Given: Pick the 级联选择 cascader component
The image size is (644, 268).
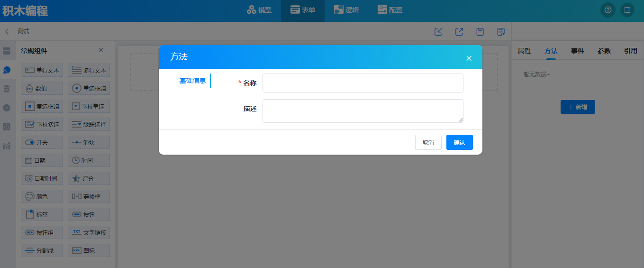Looking at the screenshot, I should [89, 124].
